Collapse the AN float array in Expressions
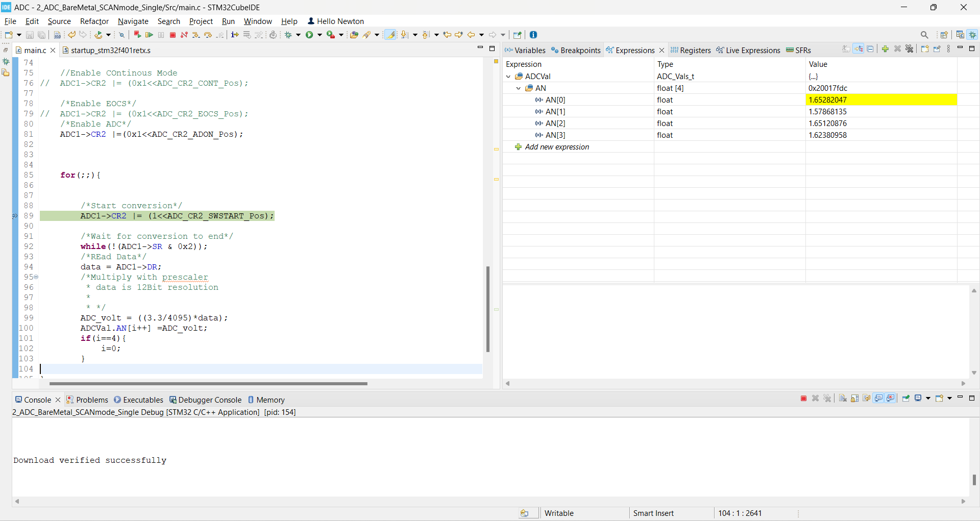980x521 pixels. coord(518,88)
